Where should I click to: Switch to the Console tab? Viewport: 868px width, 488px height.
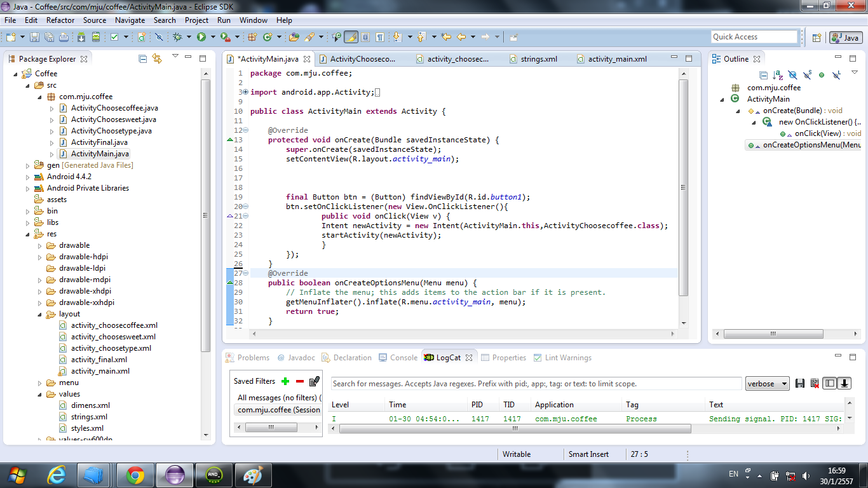pyautogui.click(x=398, y=358)
